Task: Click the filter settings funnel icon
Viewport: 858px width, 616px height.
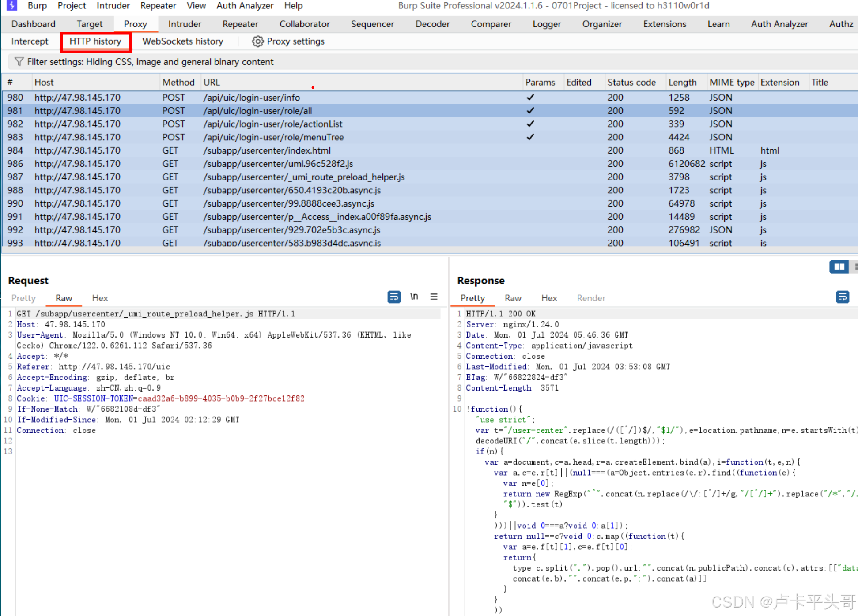Action: 19,61
